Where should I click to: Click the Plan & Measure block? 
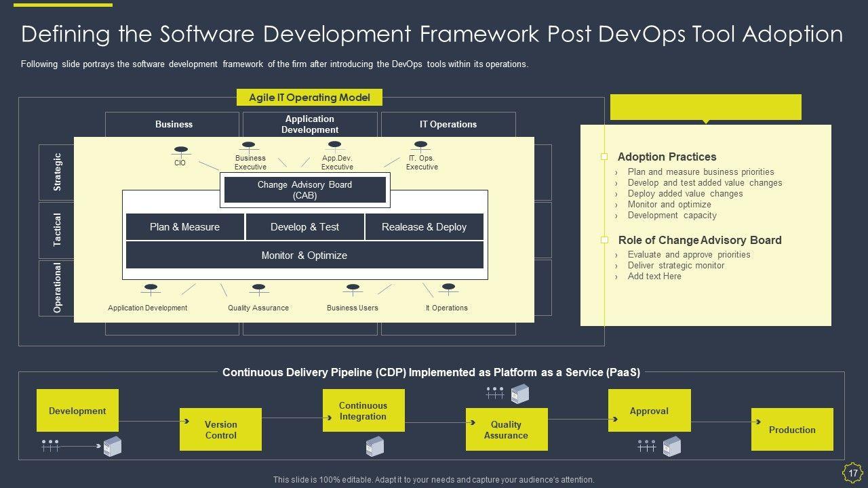[x=184, y=227]
